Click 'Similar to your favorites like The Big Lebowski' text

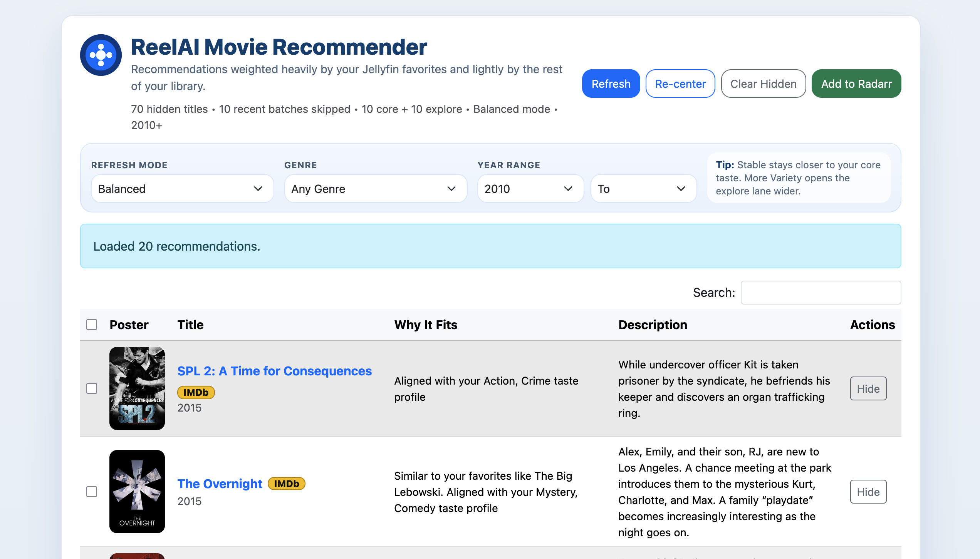pos(486,492)
